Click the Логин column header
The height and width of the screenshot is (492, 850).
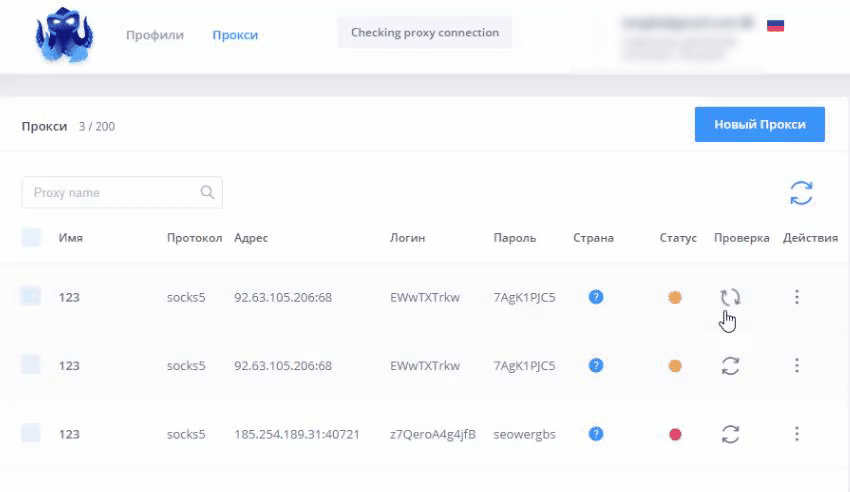coord(408,238)
